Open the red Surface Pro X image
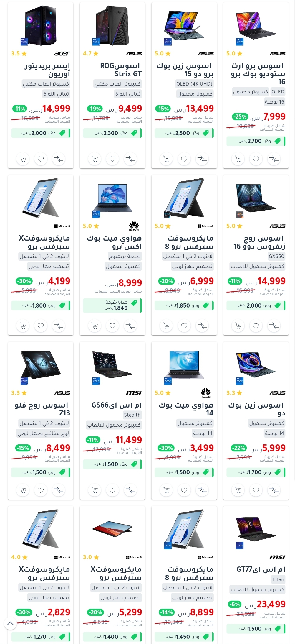The width and height of the screenshot is (295, 644). pyautogui.click(x=112, y=530)
